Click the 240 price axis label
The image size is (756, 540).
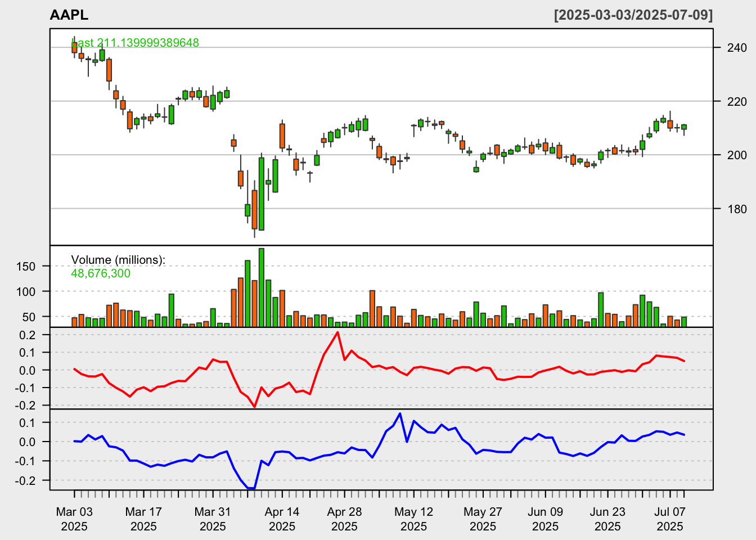[737, 48]
